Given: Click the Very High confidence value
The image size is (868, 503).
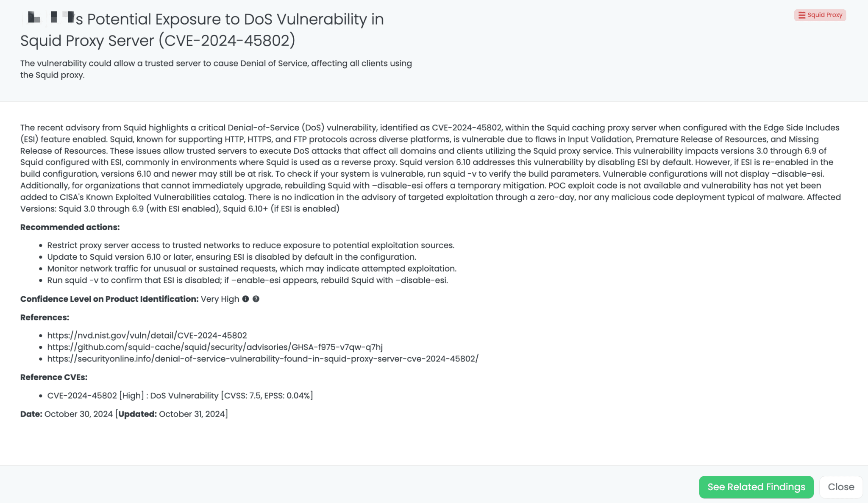Looking at the screenshot, I should coord(220,299).
